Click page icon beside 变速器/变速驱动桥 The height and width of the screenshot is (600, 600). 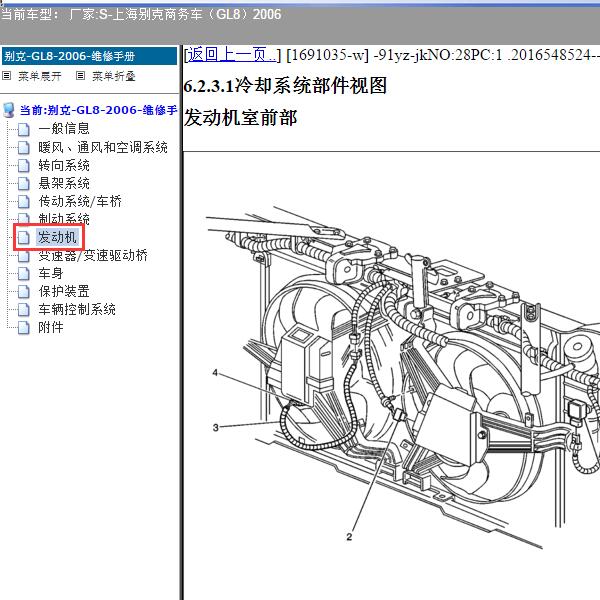coord(24,256)
